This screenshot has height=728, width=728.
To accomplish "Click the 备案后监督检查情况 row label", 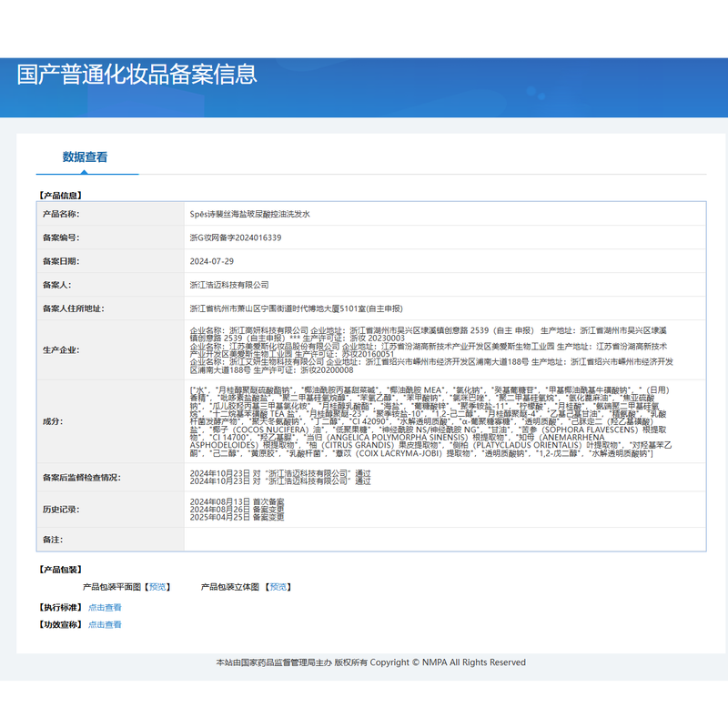I will pyautogui.click(x=81, y=477).
